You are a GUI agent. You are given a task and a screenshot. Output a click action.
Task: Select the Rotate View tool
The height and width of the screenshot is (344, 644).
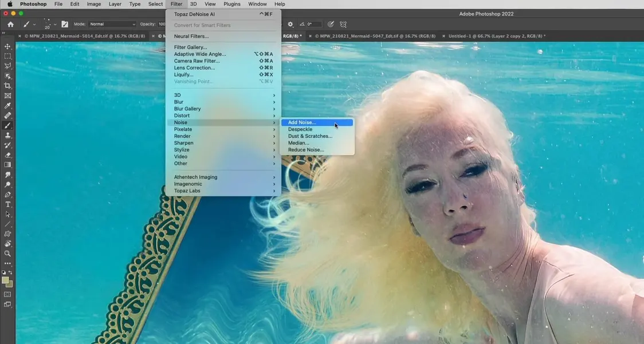coord(7,244)
